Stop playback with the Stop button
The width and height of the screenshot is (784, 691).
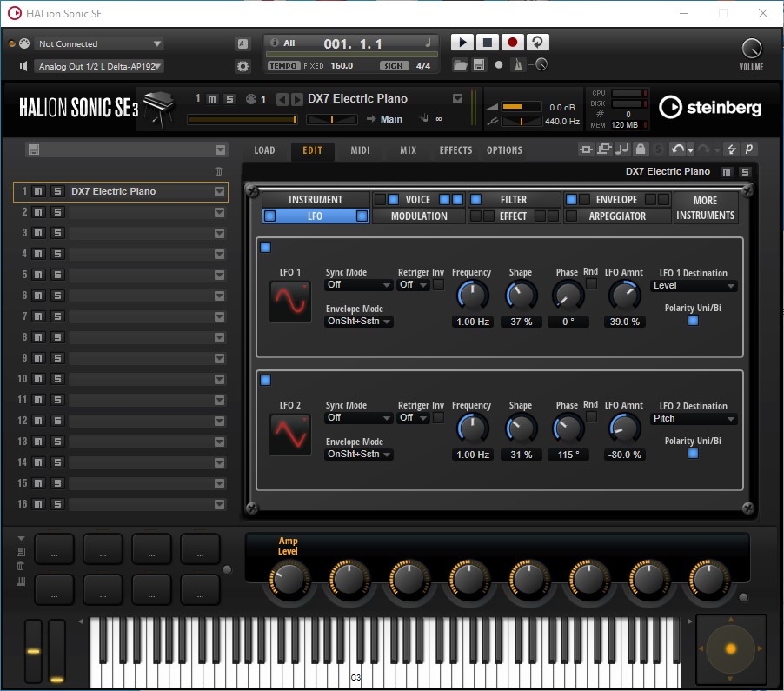[x=487, y=43]
